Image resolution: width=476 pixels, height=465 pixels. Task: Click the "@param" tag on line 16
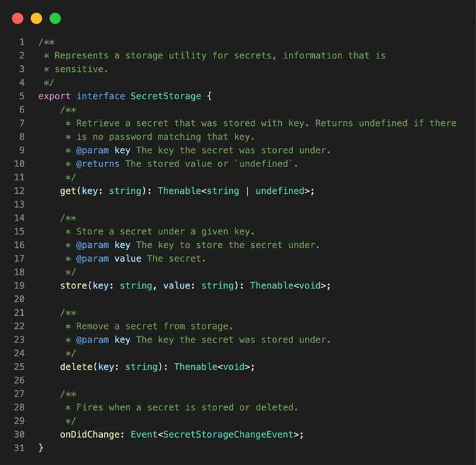click(x=92, y=245)
